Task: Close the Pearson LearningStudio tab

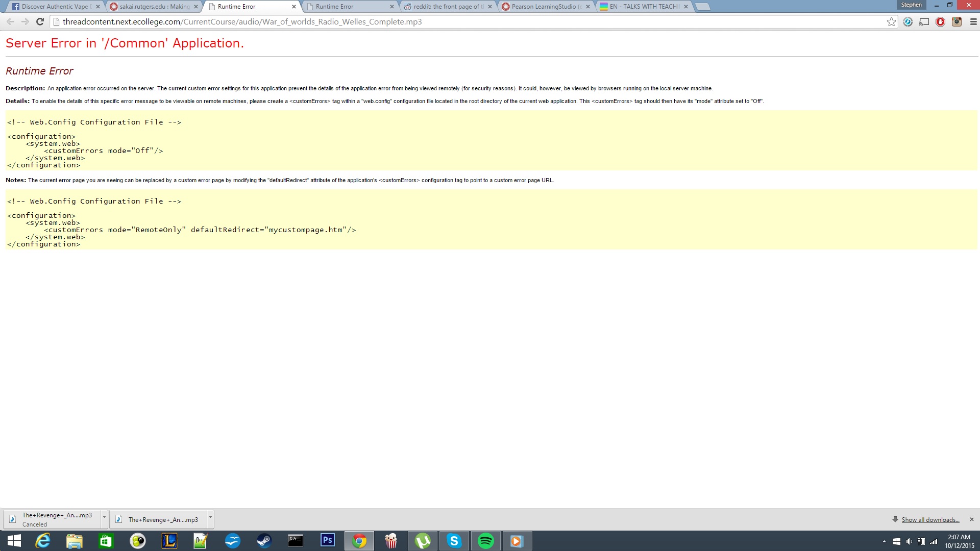Action: coord(588,7)
